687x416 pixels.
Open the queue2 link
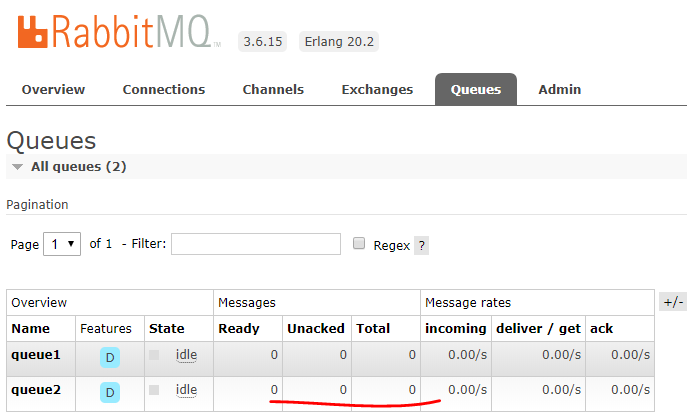[x=36, y=390]
